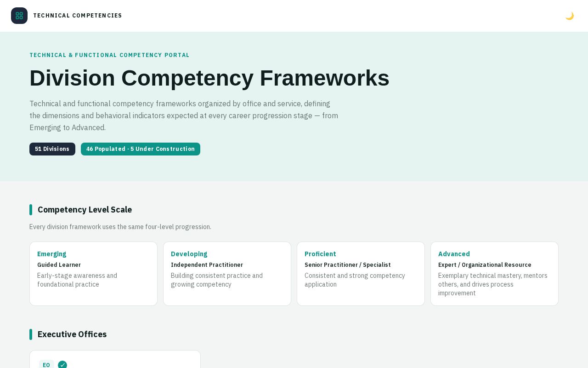The width and height of the screenshot is (588, 368).
Task: Select the Proficient level card
Action: coord(361,274)
